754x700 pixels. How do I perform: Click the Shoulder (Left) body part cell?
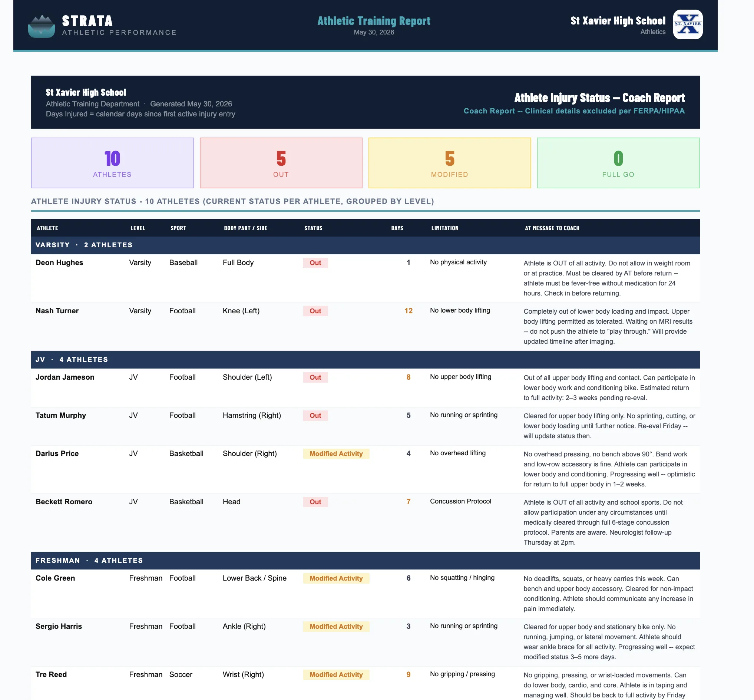click(x=247, y=377)
